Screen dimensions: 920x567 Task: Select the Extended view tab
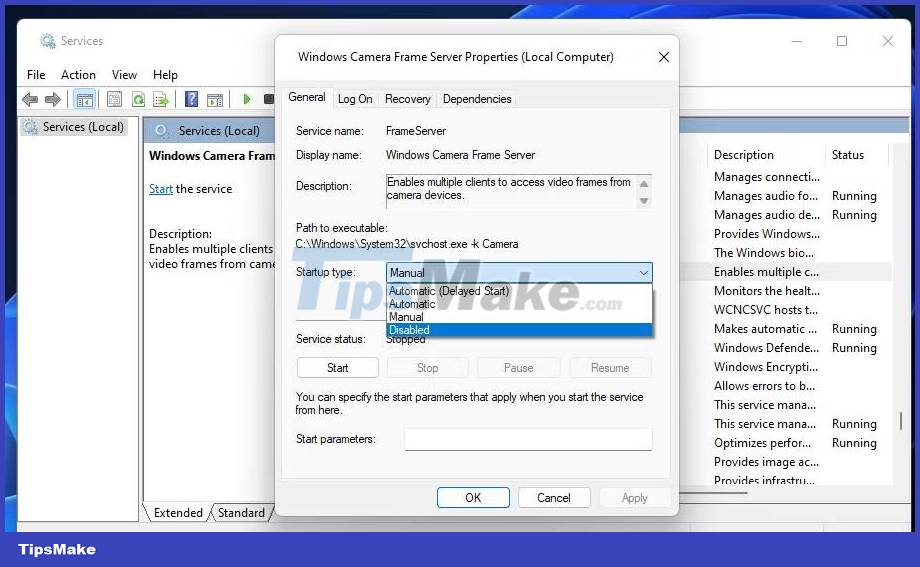(x=178, y=512)
